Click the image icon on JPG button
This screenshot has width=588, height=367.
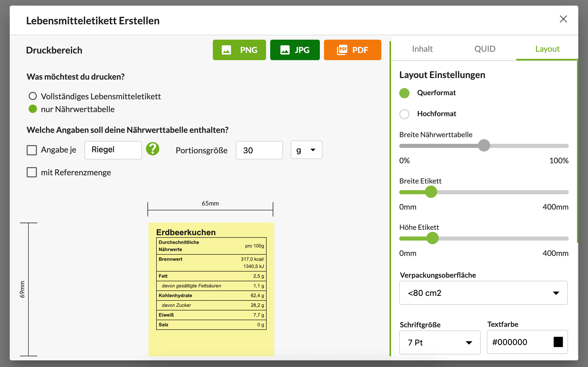click(x=285, y=50)
